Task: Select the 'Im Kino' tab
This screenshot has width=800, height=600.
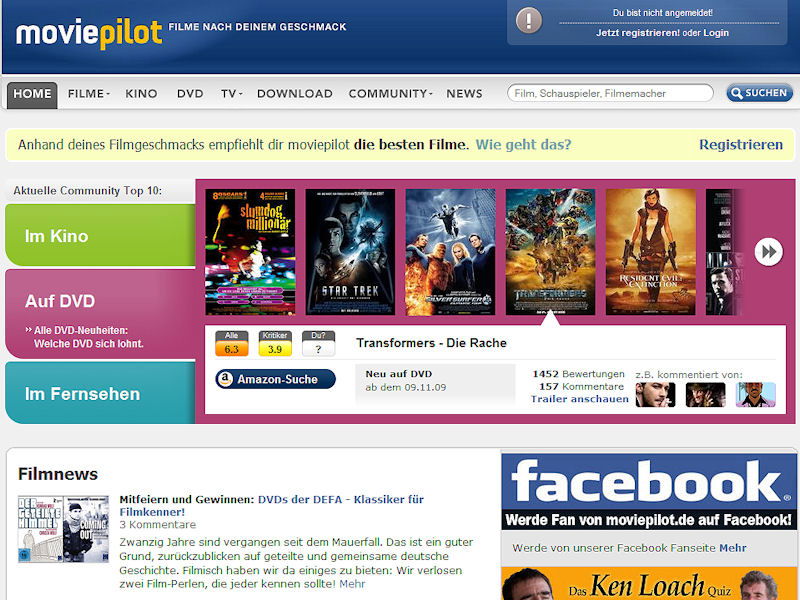Action: coord(100,235)
